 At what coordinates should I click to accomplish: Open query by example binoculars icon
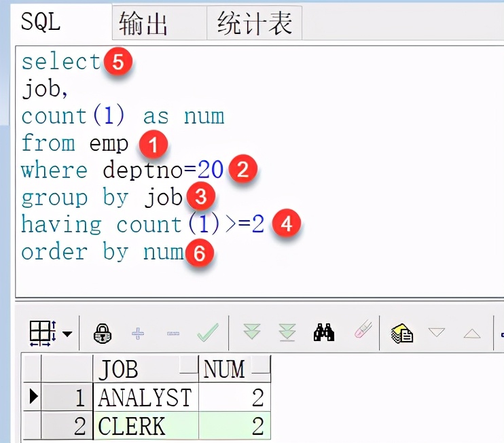pos(324,332)
